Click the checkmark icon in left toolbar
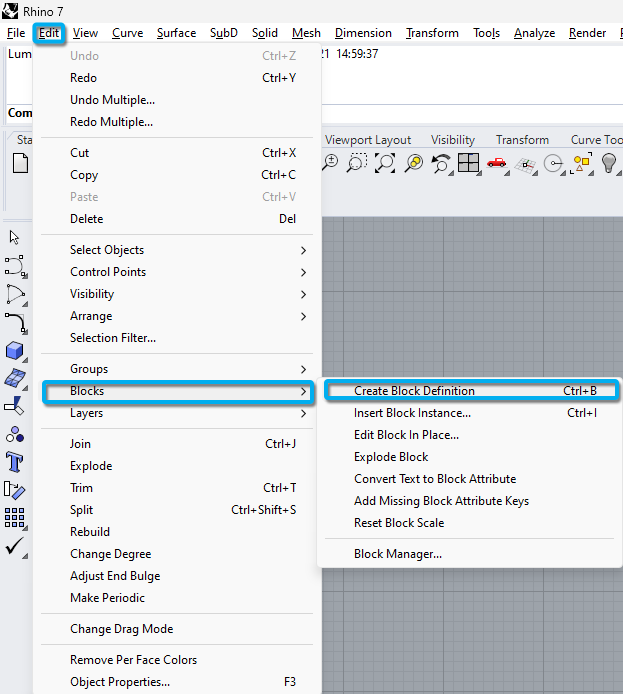 tap(15, 546)
